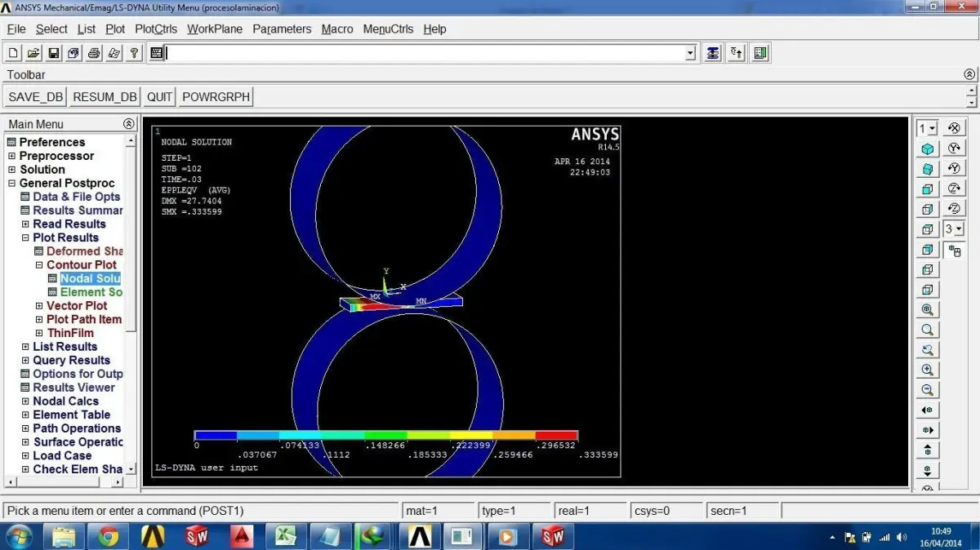This screenshot has width=980, height=550.
Task: Open AutoCAD from the taskbar
Action: click(x=242, y=536)
